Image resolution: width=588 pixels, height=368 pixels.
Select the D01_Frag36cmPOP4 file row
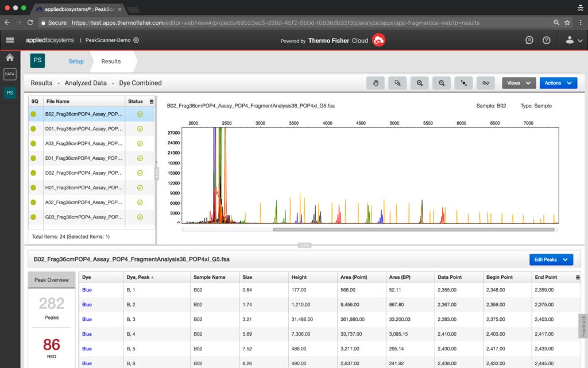coord(84,128)
